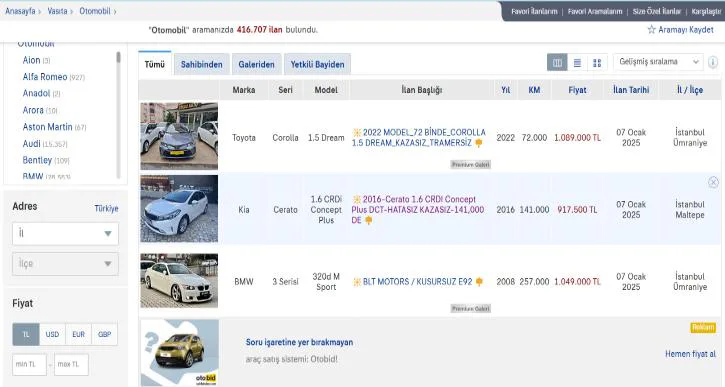Viewport: 725px width, 387px height.
Task: Select Anadol brand in category list
Action: pyautogui.click(x=36, y=93)
